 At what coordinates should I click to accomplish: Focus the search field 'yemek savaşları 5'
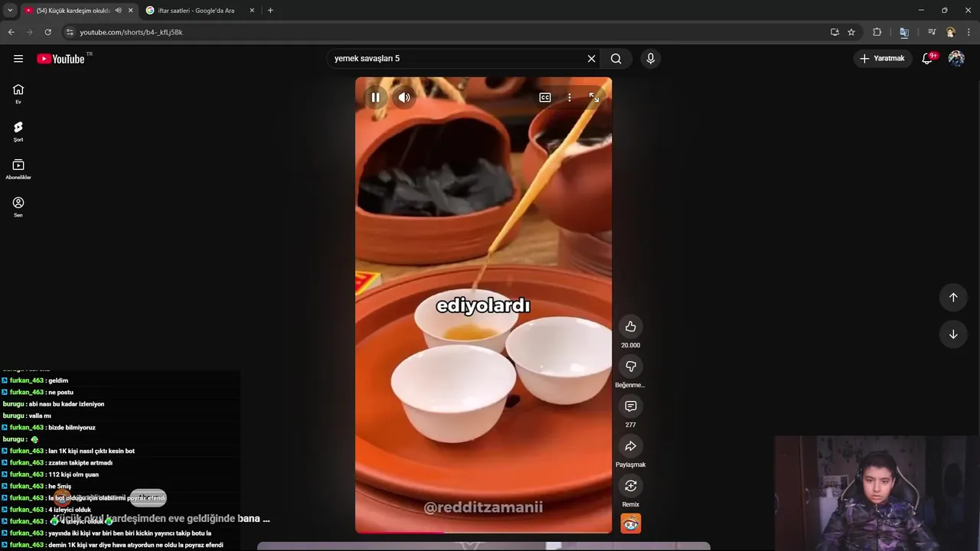click(x=456, y=58)
